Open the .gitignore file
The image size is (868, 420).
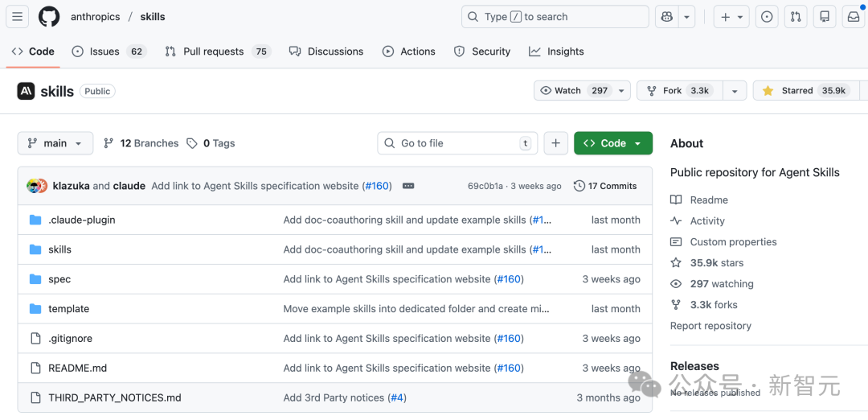[70, 338]
